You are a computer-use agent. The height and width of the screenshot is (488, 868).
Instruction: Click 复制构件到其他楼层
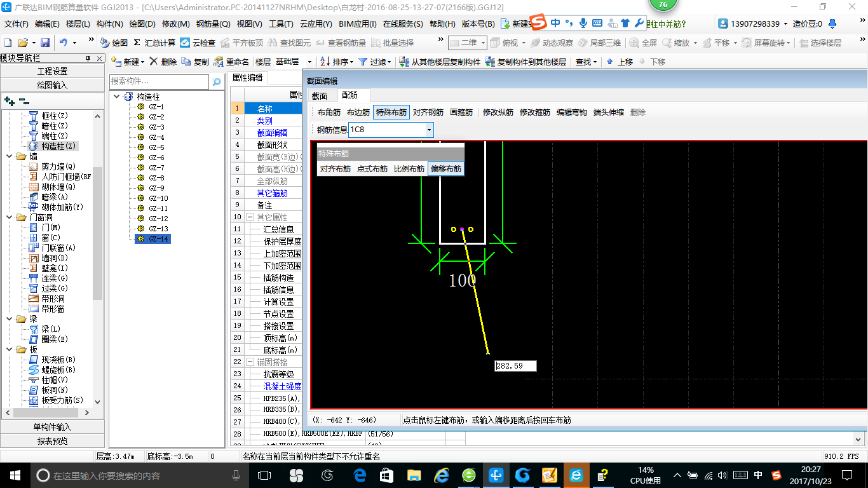(x=526, y=62)
